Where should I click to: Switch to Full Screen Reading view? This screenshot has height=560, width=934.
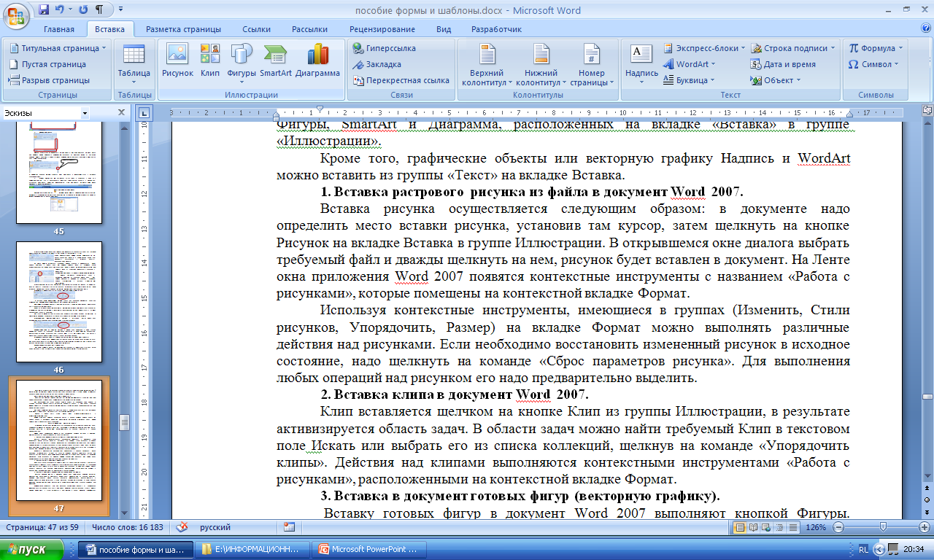pos(754,527)
